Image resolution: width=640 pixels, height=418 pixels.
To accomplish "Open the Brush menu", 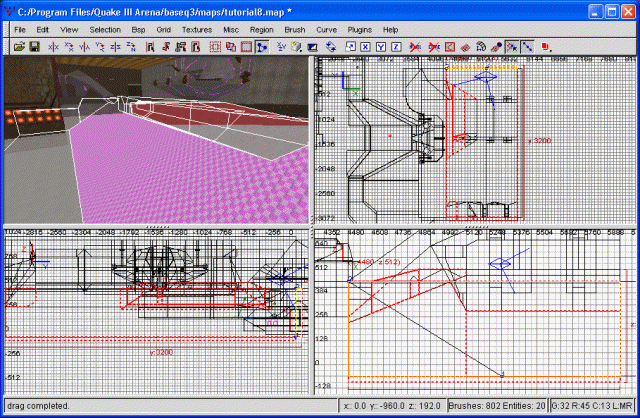I will [x=294, y=30].
